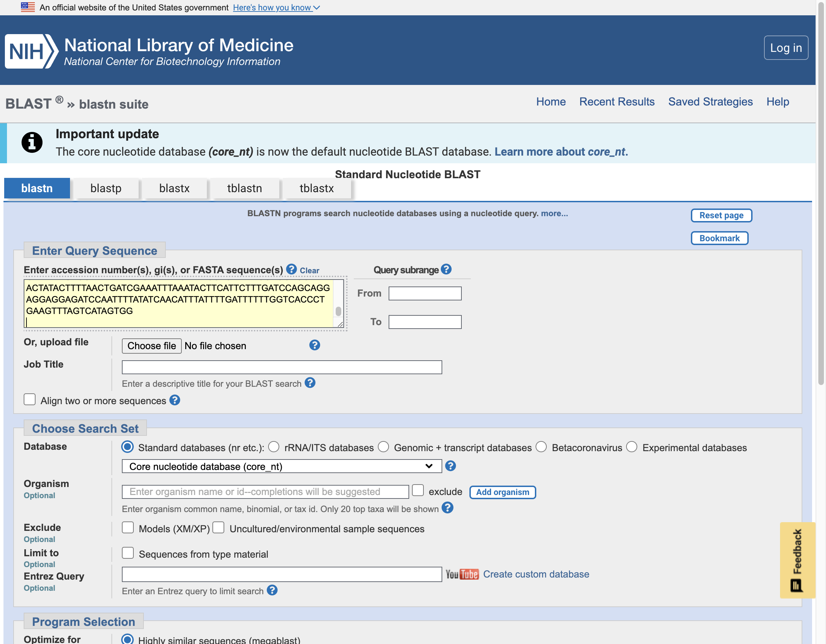The image size is (826, 644).
Task: Open the Feedback tab icon
Action: (x=796, y=586)
